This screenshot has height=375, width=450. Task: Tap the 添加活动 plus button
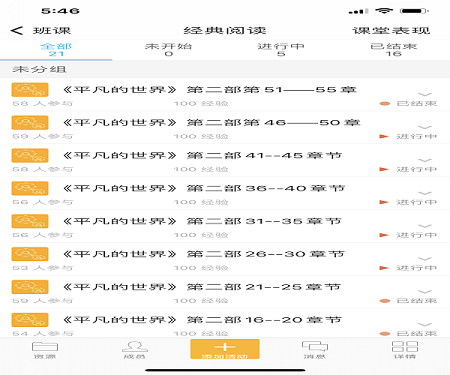coord(225,349)
